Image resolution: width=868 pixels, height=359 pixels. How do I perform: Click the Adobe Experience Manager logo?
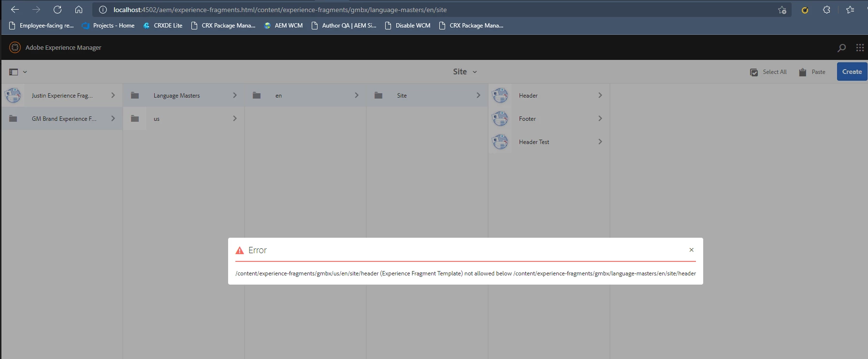coord(15,47)
